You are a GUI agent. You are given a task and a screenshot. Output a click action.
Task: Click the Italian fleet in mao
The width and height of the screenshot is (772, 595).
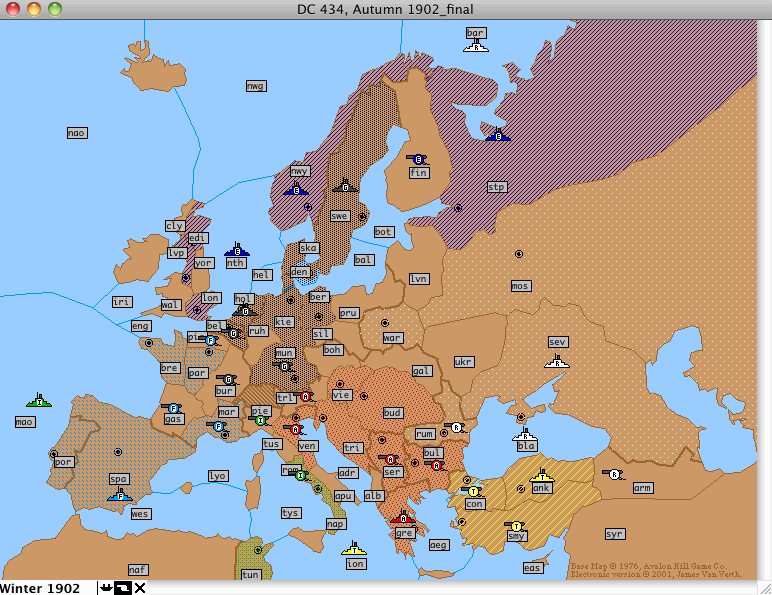click(x=38, y=401)
